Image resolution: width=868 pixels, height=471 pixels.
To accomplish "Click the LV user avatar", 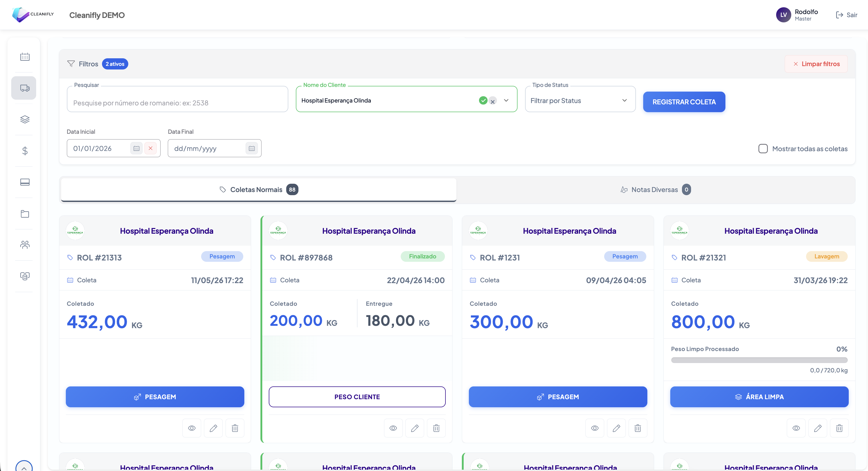I will coord(783,15).
